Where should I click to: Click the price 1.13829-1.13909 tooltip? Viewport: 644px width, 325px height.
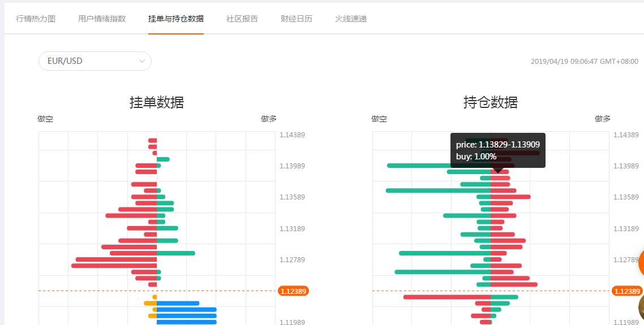pos(498,150)
